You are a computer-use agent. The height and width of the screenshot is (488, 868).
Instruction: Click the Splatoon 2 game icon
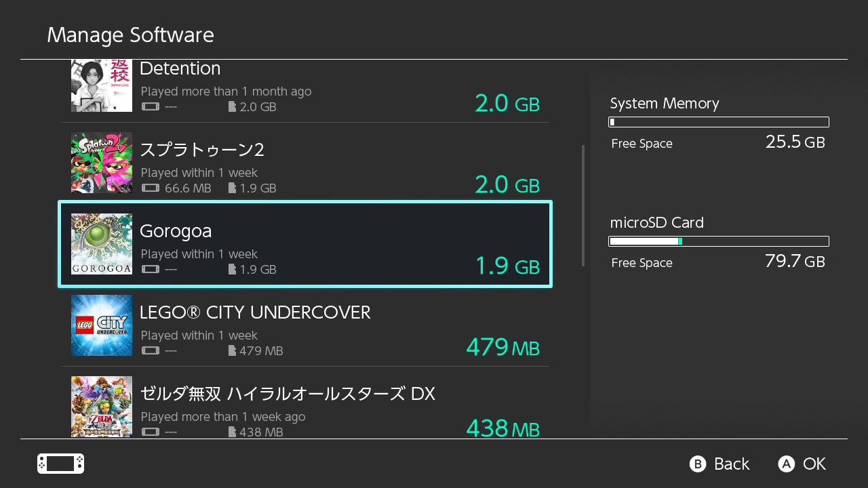[101, 163]
